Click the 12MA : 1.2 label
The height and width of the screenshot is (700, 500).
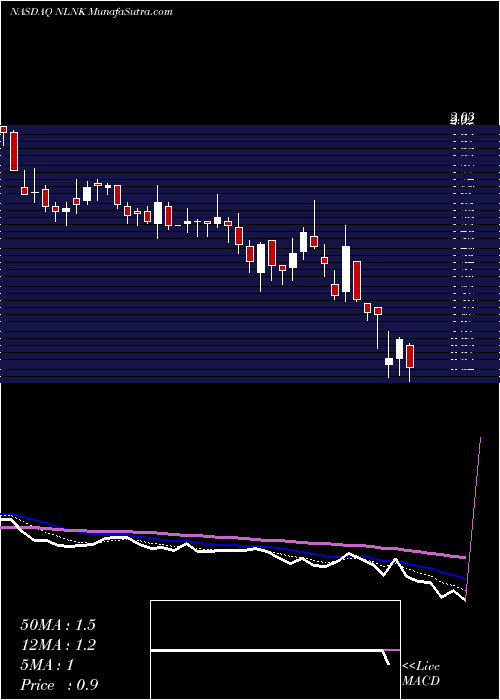click(58, 645)
